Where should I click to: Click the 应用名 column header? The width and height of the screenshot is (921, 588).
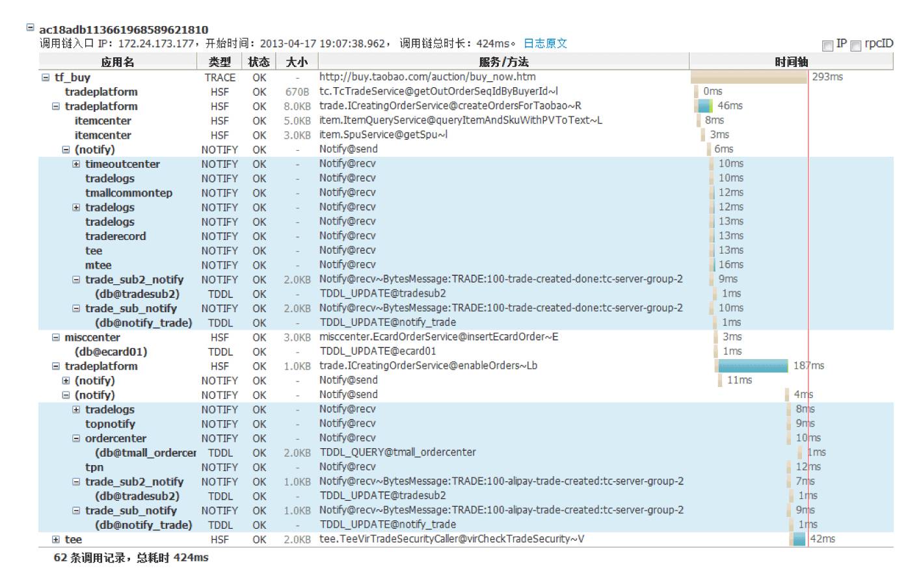118,62
